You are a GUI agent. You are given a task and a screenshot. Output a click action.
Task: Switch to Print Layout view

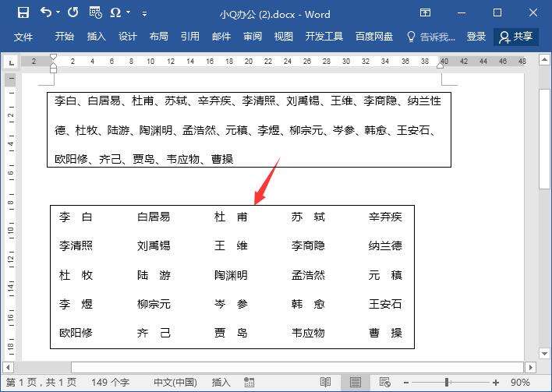pyautogui.click(x=356, y=382)
